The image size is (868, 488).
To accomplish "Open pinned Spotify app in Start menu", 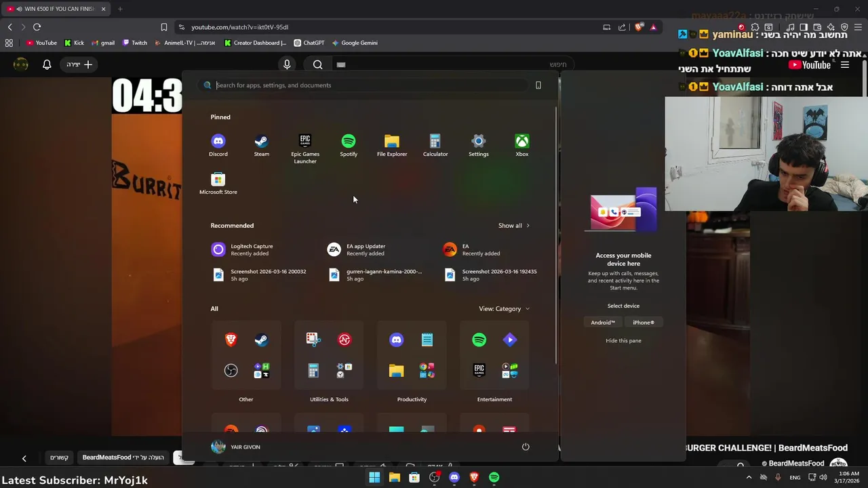I will pyautogui.click(x=349, y=145).
